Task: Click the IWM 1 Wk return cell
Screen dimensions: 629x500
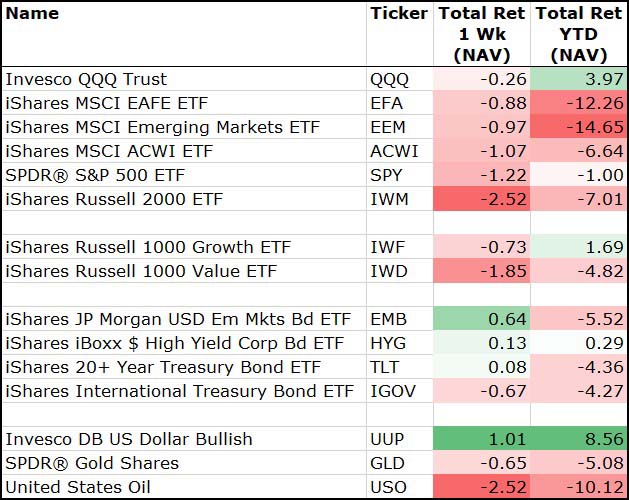Action: [481, 199]
